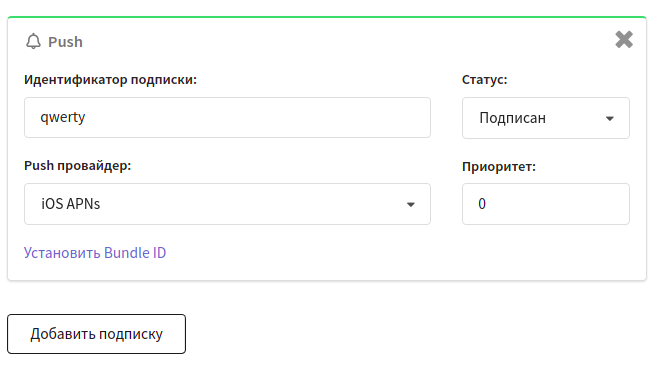Click the Push card title text
Screen dimensions: 660x370
pos(65,42)
